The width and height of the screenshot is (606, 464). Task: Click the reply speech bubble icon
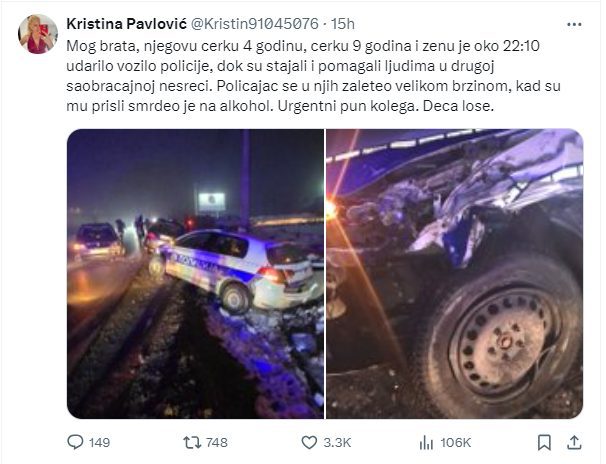point(75,442)
